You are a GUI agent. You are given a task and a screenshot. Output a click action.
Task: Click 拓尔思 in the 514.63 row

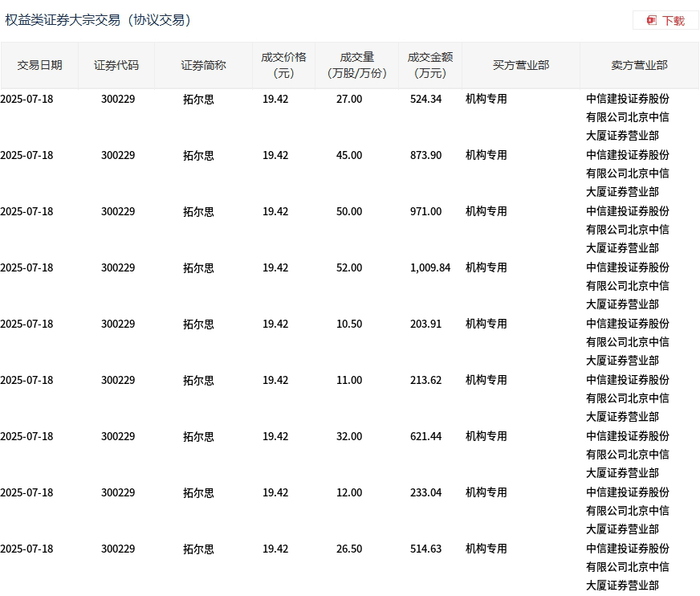coord(199,549)
